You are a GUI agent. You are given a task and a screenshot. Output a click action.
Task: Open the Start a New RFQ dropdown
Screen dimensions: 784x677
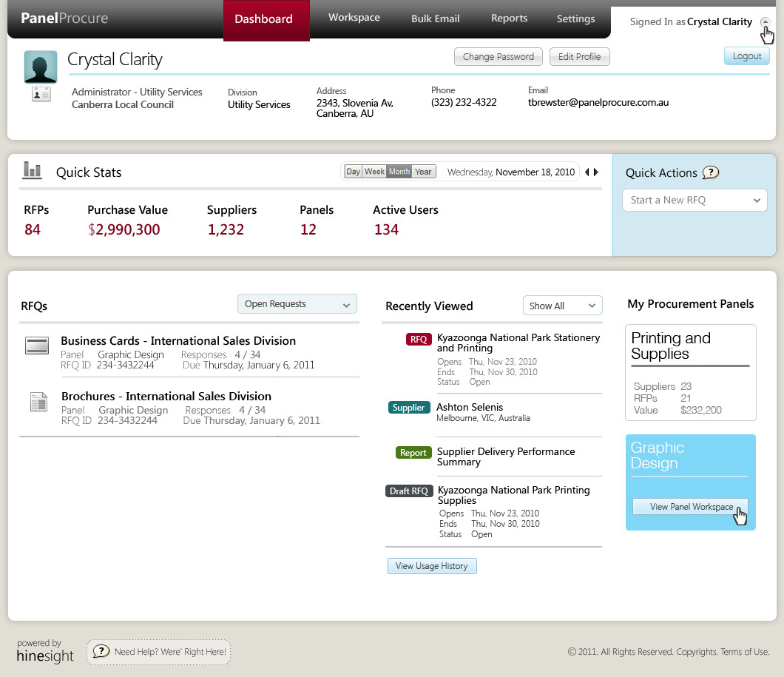pyautogui.click(x=695, y=200)
